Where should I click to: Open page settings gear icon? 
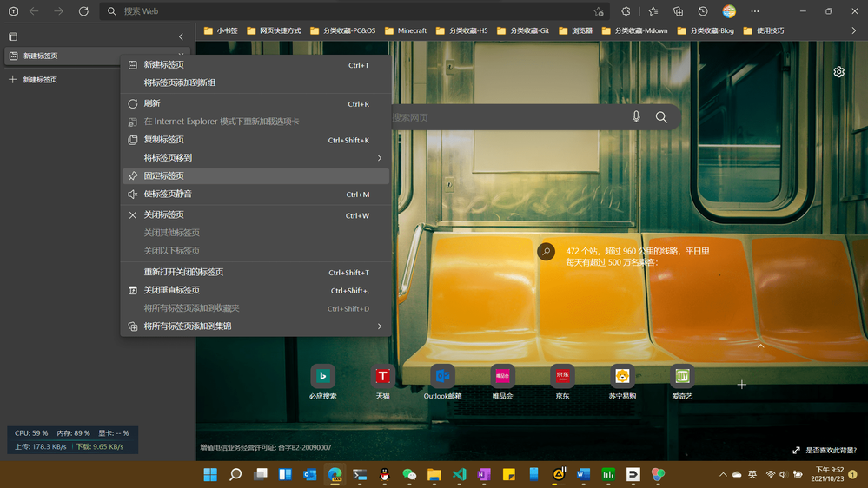click(x=838, y=72)
